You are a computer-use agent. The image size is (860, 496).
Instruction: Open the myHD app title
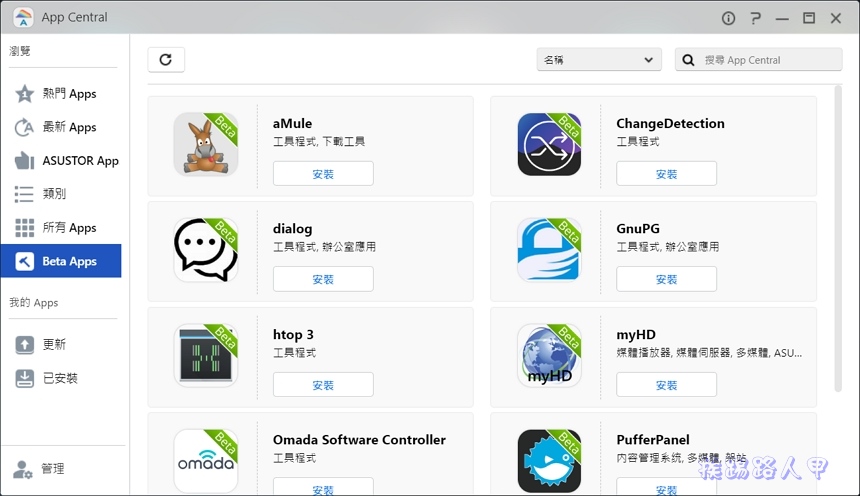click(x=636, y=335)
